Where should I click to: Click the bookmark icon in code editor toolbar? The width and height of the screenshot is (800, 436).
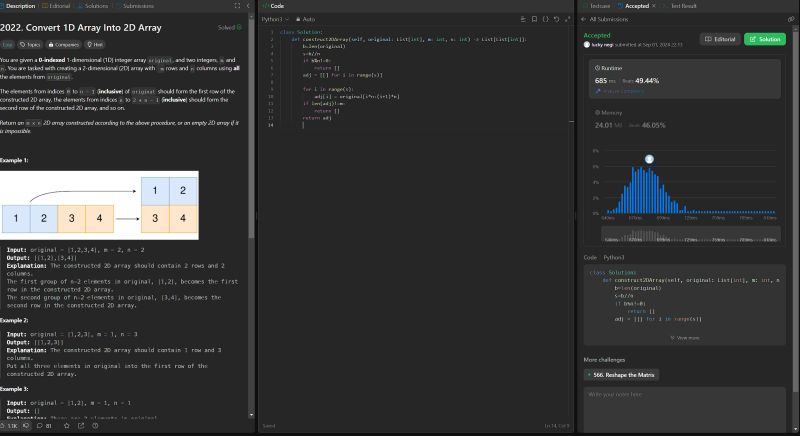[535, 19]
